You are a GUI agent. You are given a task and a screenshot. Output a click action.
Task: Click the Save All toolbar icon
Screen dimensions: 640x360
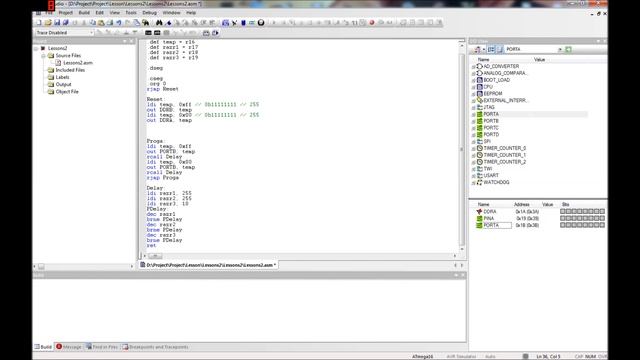(x=65, y=23)
